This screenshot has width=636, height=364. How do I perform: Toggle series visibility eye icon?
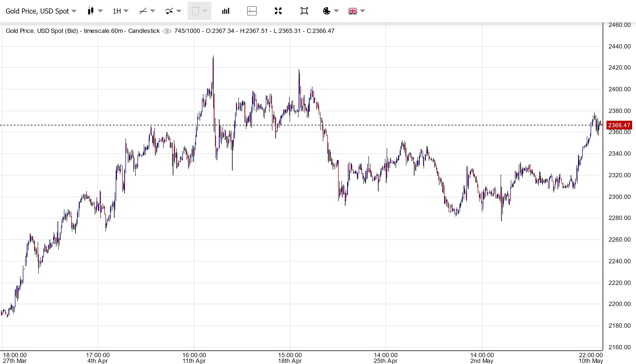coord(167,31)
